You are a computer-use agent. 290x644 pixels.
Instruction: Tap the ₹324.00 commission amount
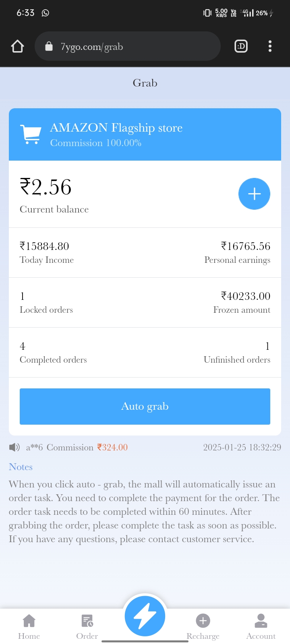click(x=112, y=447)
